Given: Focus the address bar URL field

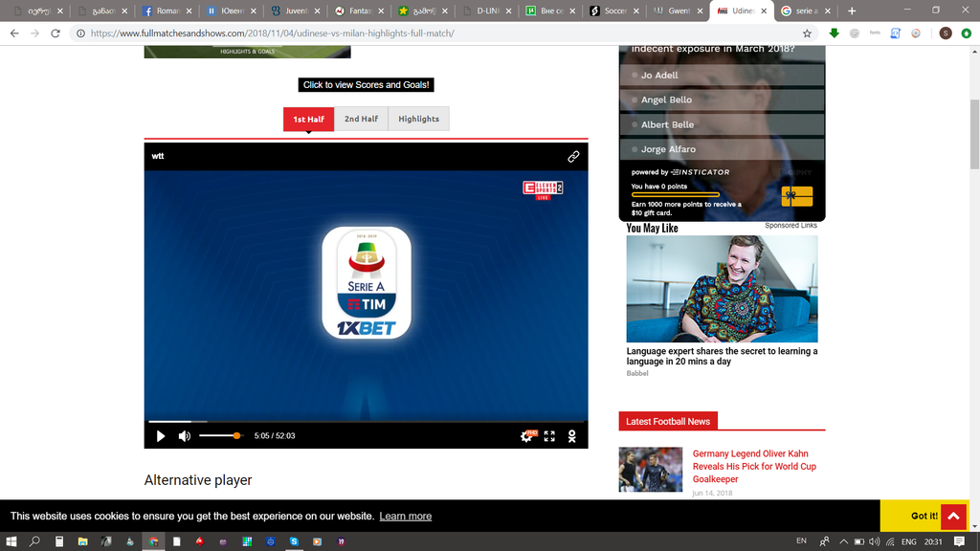Looking at the screenshot, I should pos(437,33).
